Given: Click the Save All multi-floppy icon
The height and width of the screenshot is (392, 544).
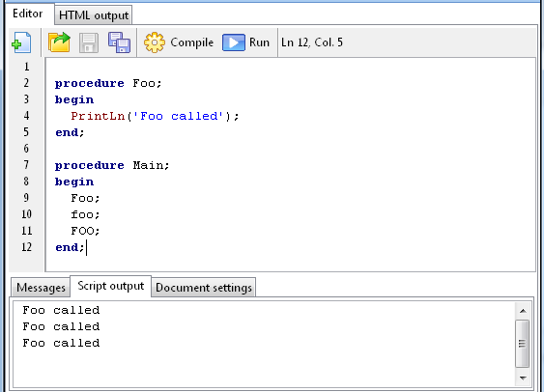Looking at the screenshot, I should [120, 42].
